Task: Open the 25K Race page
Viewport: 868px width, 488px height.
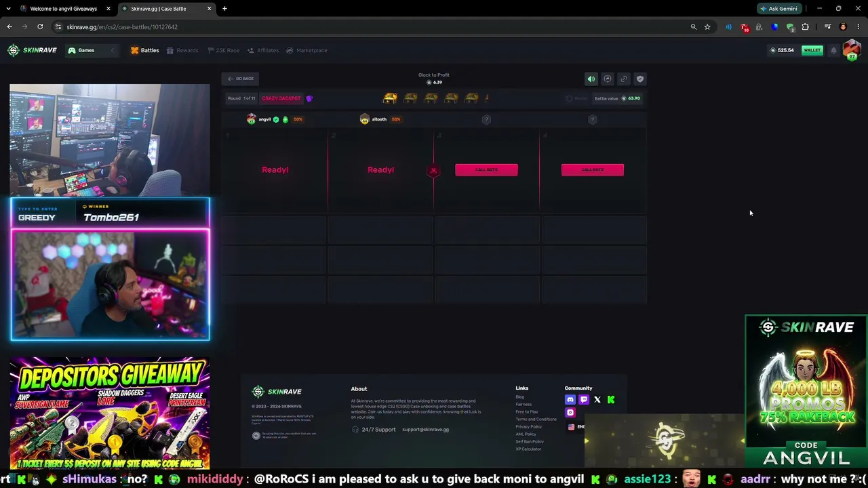Action: [x=223, y=50]
